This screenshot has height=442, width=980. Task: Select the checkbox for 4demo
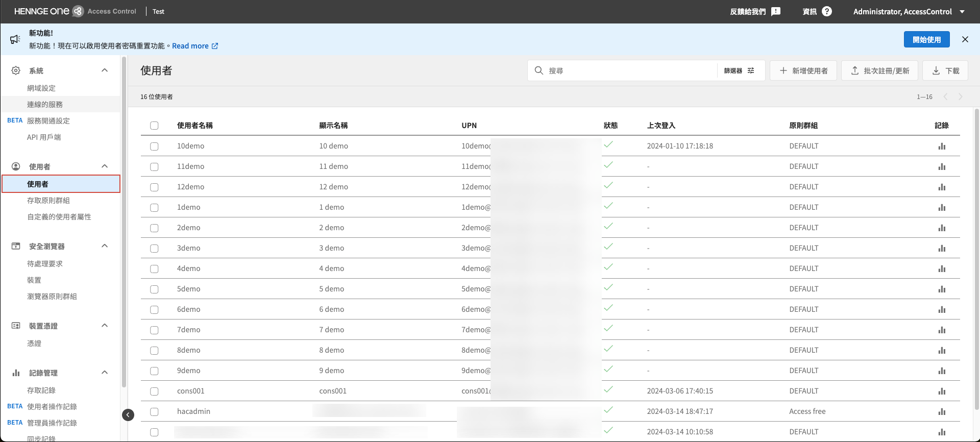[x=154, y=269]
